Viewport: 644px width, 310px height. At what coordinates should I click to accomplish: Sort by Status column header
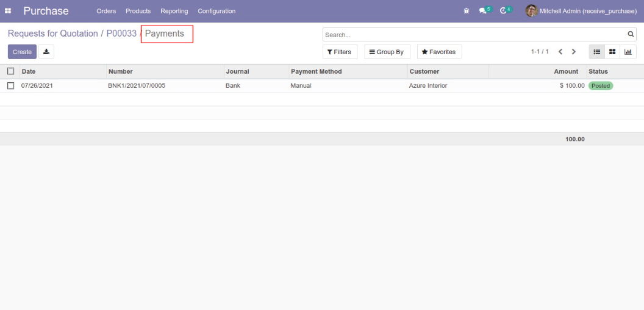click(615, 71)
